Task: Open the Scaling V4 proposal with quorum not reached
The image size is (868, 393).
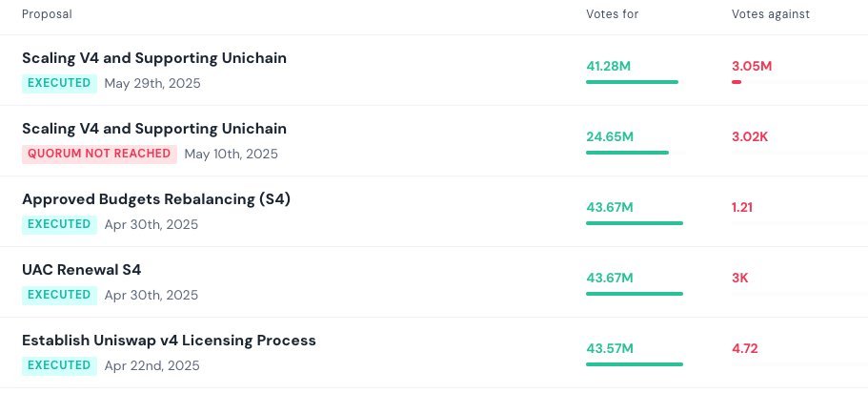Action: [153, 129]
